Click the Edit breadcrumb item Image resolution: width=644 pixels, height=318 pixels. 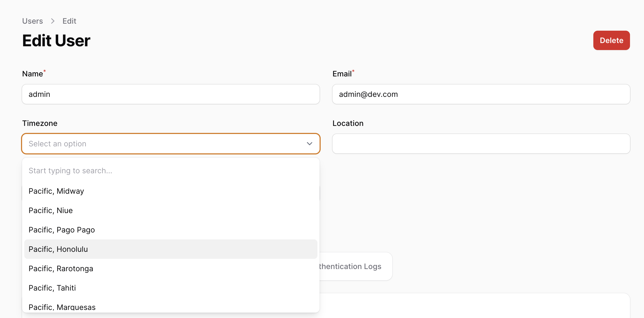[69, 21]
